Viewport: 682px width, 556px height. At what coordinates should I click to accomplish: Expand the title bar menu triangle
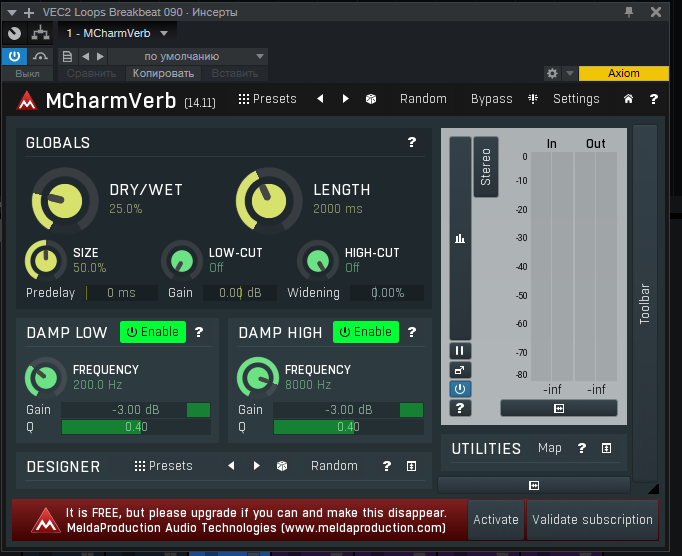(x=12, y=13)
